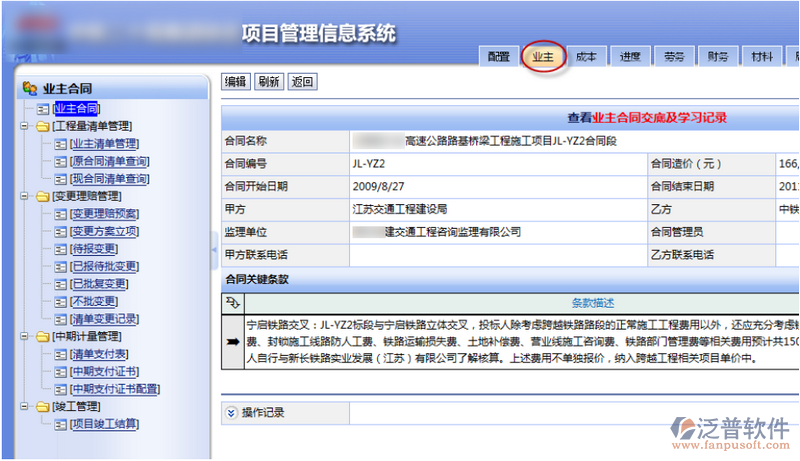
Task: Open the 进度 tab
Action: (630, 57)
